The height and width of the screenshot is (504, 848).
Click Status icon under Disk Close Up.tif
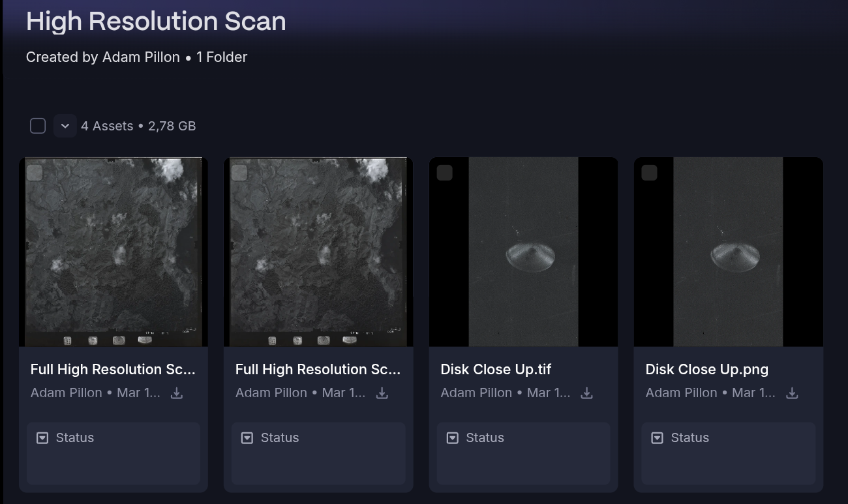tap(452, 438)
